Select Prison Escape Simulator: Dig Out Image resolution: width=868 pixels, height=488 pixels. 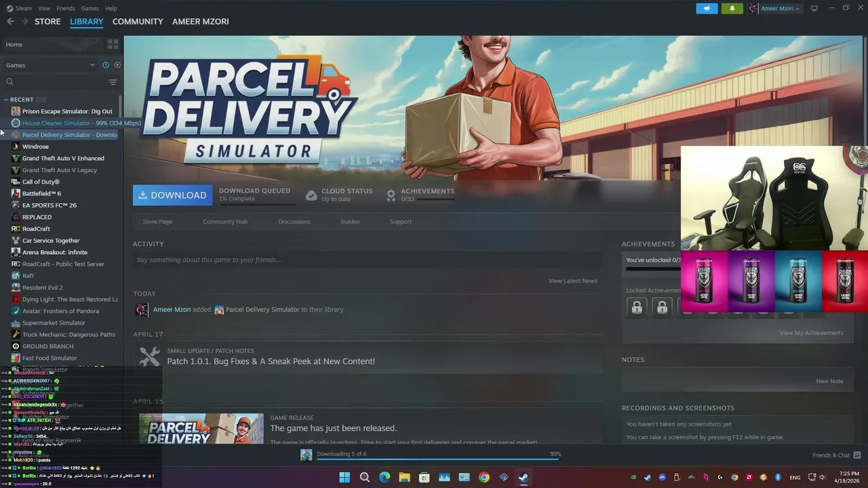[67, 111]
